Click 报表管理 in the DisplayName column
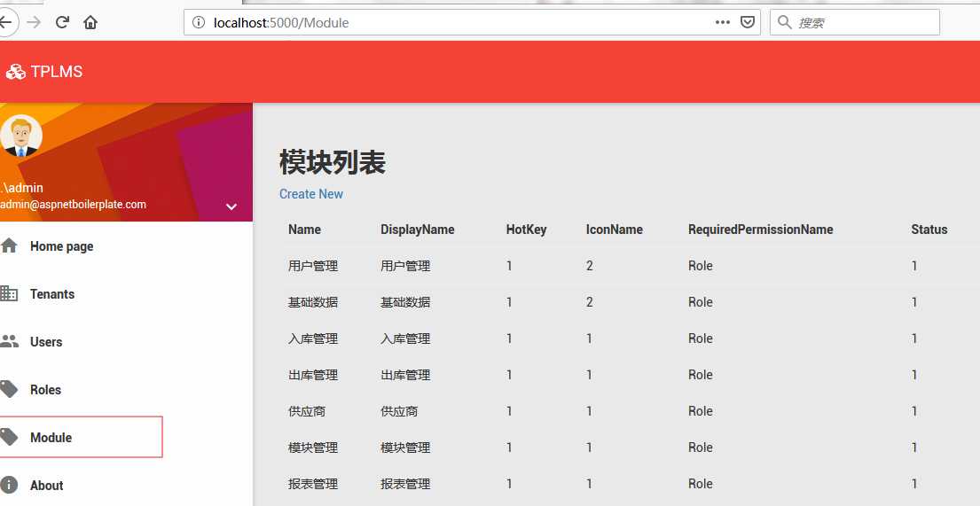The width and height of the screenshot is (980, 506). coord(405,484)
